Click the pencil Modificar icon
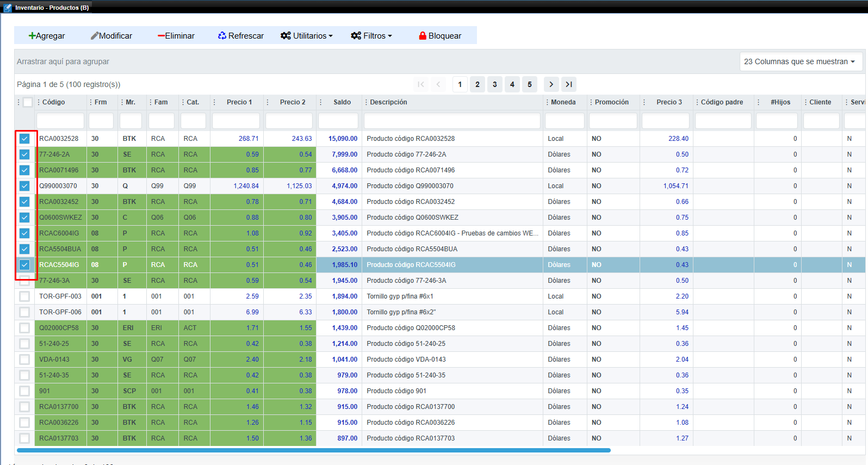This screenshot has height=465, width=868. coord(95,36)
